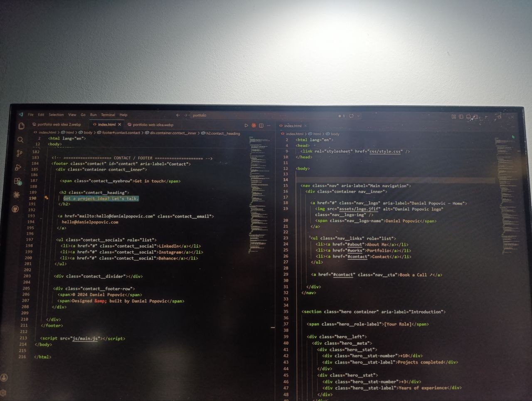Click the chat icon in the title bar
Image resolution: width=532 pixels, height=401 pixels.
tap(351, 116)
